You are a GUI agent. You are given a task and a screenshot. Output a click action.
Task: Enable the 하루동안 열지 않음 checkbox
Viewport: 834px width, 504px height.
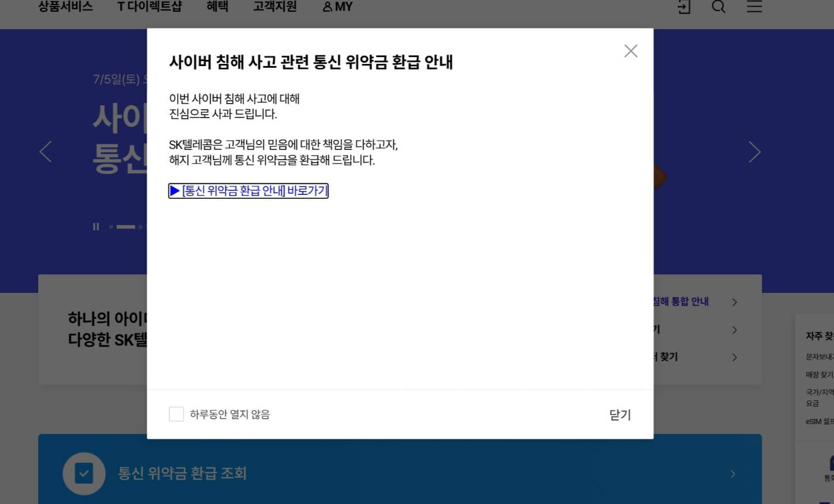coord(176,414)
